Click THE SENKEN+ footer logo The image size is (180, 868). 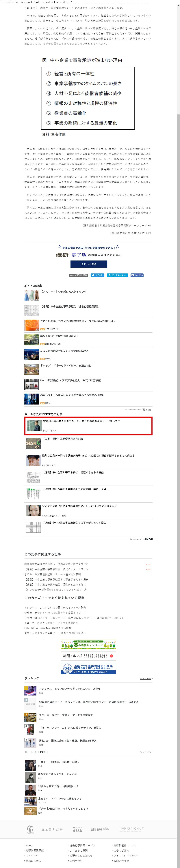(131, 829)
